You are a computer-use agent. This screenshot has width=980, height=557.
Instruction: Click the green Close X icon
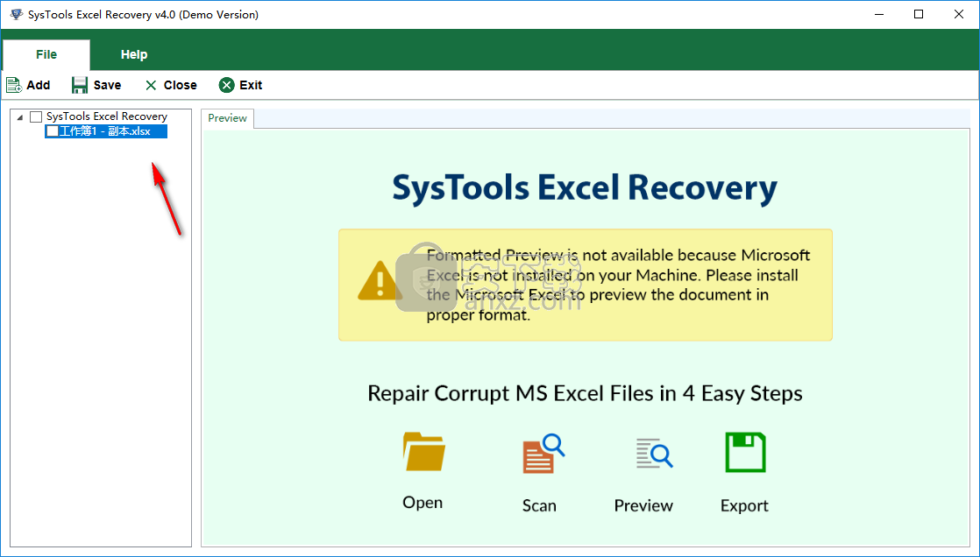(x=151, y=85)
